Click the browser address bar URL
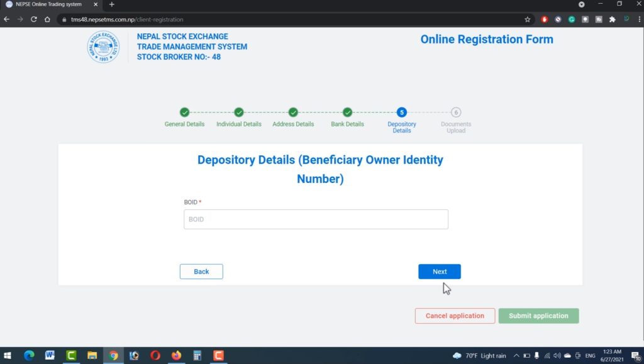644x364 pixels. 127,19
